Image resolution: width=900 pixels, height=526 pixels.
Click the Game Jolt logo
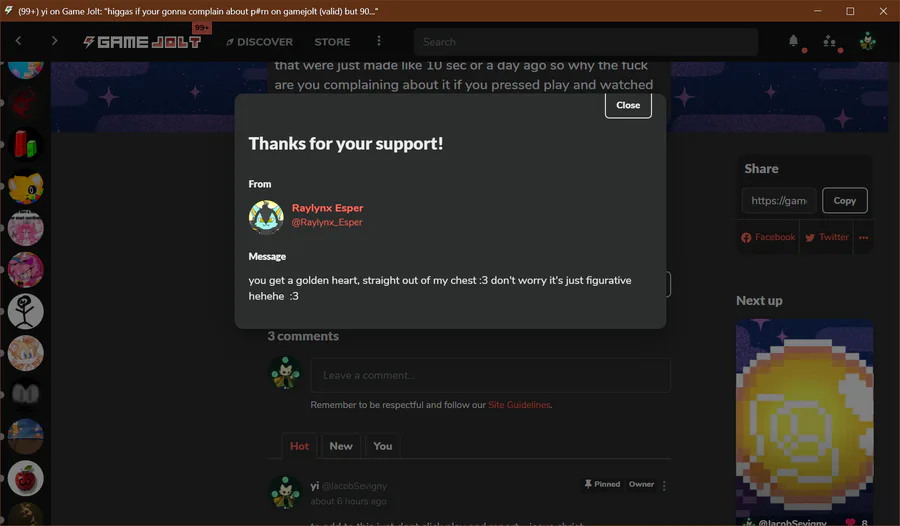coord(142,42)
